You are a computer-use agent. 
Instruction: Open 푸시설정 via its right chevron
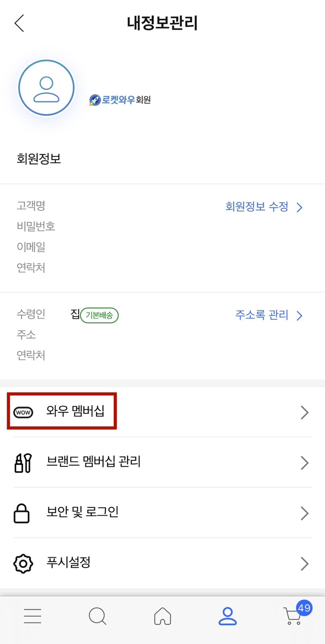(x=304, y=563)
